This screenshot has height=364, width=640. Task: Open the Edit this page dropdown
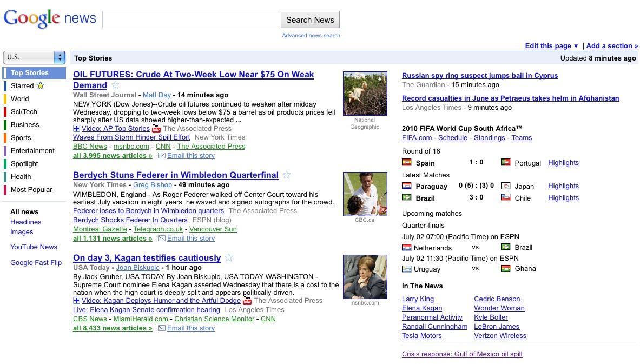pos(551,46)
